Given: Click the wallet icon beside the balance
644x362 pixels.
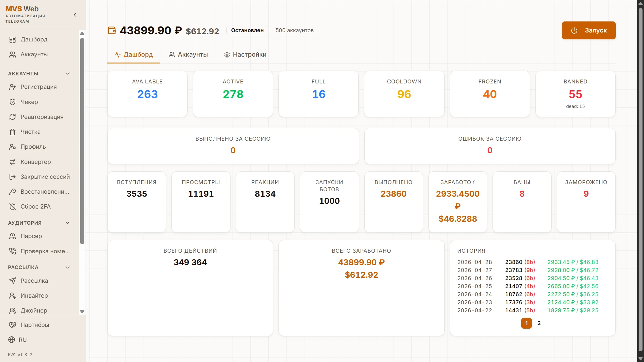Looking at the screenshot, I should click(112, 30).
